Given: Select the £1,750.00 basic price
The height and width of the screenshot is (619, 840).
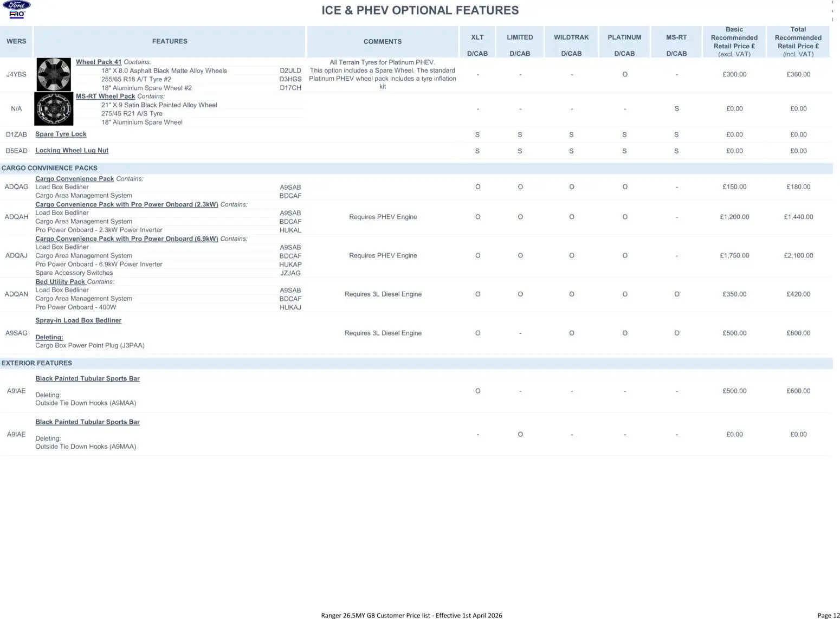Looking at the screenshot, I should click(734, 255).
